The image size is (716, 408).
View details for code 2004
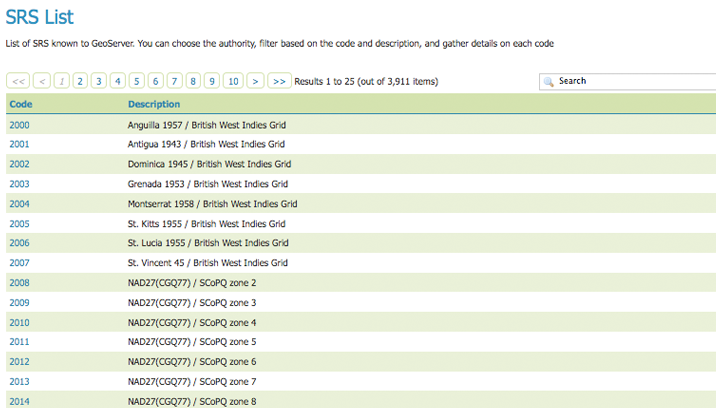coord(19,204)
